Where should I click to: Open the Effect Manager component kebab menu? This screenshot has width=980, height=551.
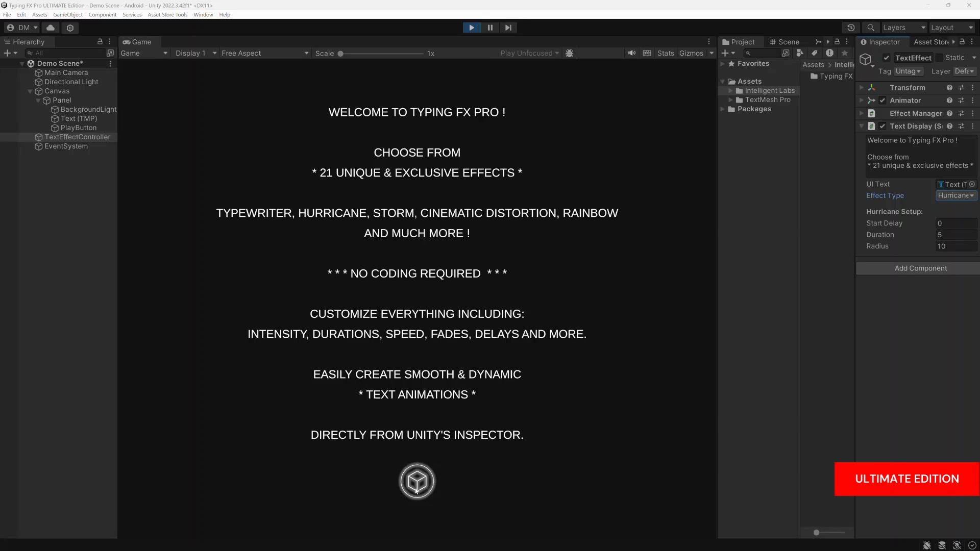coord(973,113)
